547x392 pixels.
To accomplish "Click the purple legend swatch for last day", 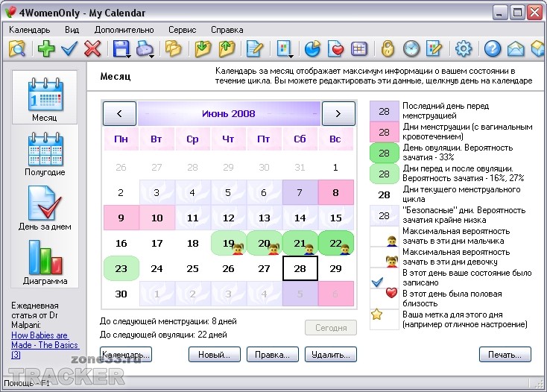I will [x=384, y=111].
